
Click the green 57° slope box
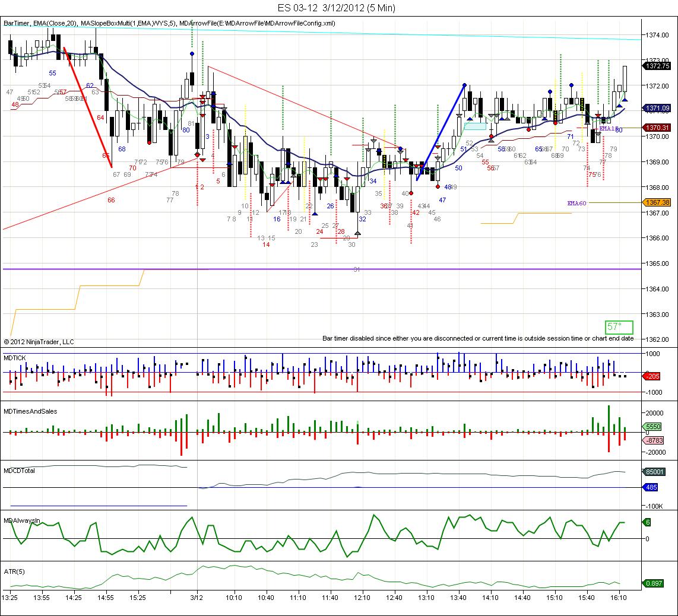pos(619,327)
